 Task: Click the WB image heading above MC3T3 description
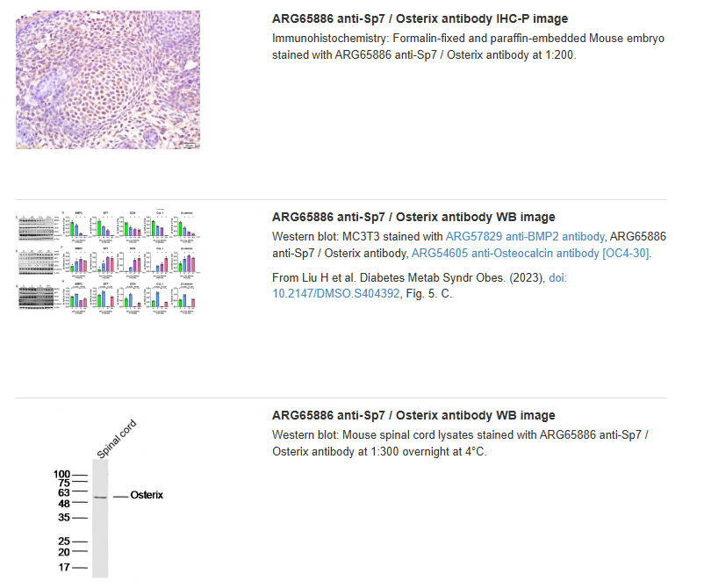click(413, 217)
